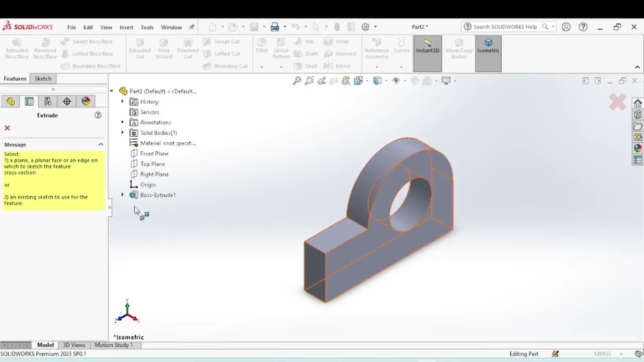The height and width of the screenshot is (362, 644).
Task: Switch to the Sketch ribbon tab
Action: [43, 78]
